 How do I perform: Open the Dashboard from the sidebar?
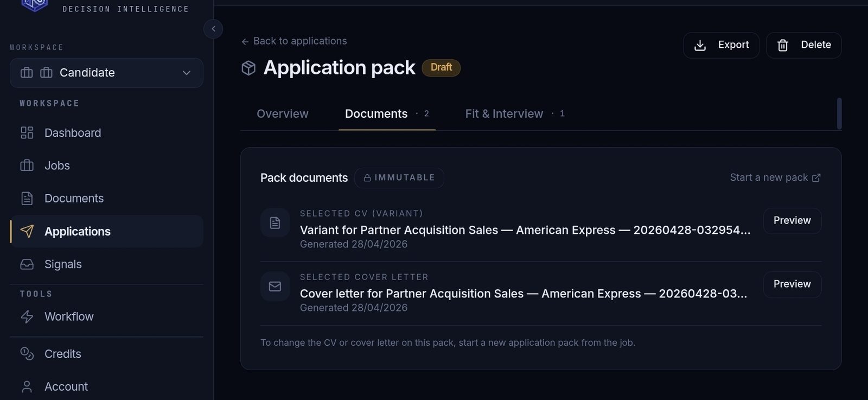(72, 132)
